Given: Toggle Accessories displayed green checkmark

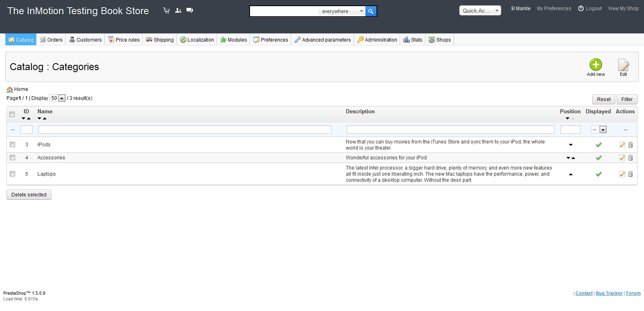Looking at the screenshot, I should point(599,158).
